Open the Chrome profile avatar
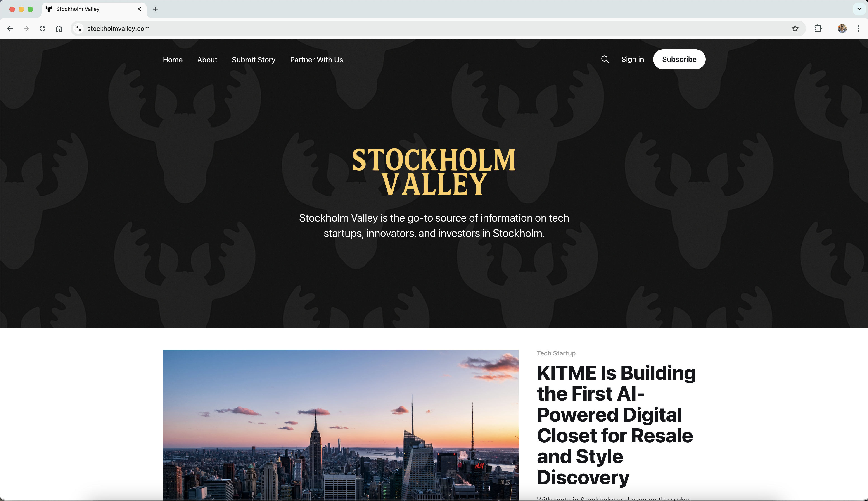The image size is (868, 501). tap(842, 29)
